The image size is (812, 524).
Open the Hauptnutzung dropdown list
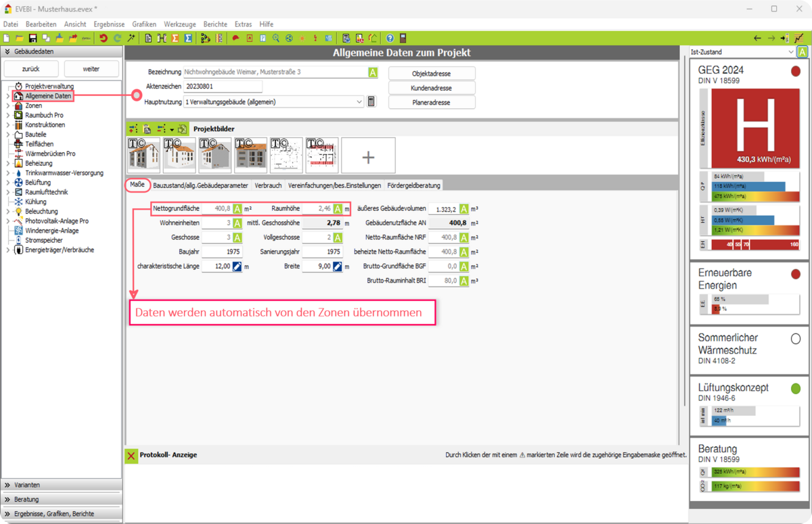[x=359, y=102]
